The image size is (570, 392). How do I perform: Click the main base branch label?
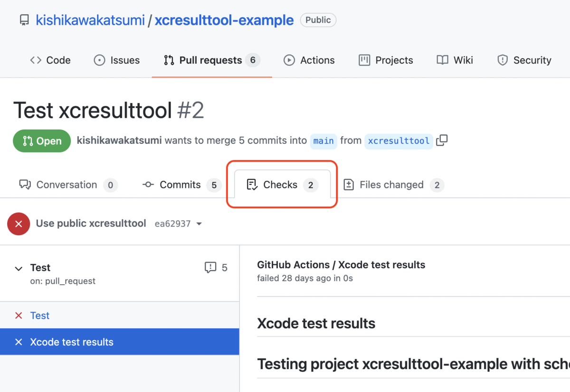[323, 141]
